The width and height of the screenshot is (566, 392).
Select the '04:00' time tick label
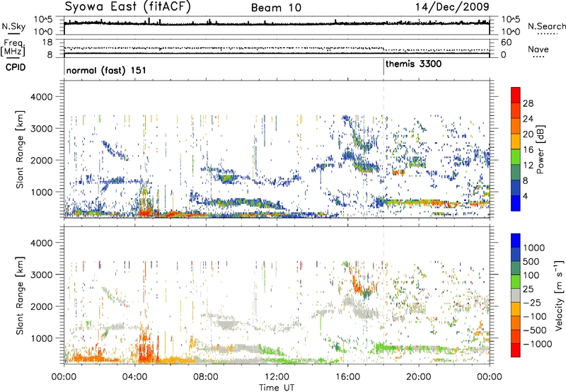(x=134, y=377)
